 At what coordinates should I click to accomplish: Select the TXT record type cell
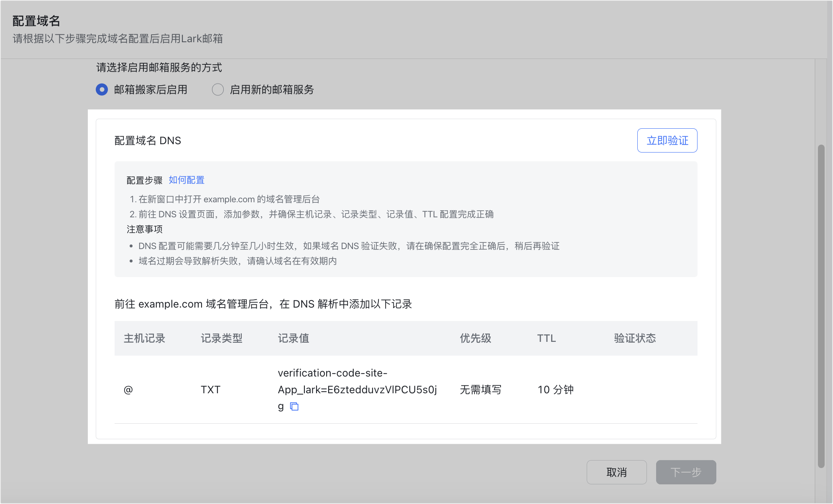click(x=210, y=390)
